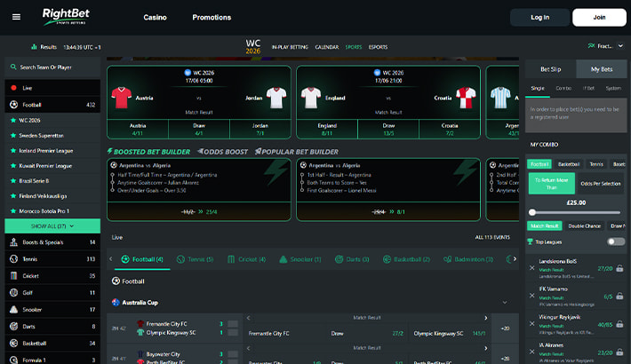Click the Football ball icon in sidebar
631x364 pixels.
[x=13, y=105]
